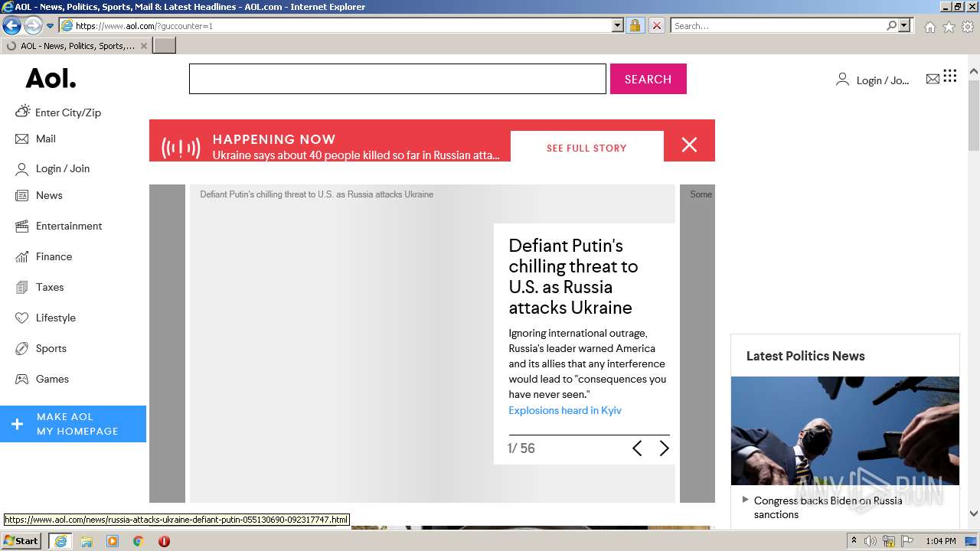Click the browser Home icon
Image resolution: width=980 pixels, height=551 pixels.
pyautogui.click(x=929, y=27)
